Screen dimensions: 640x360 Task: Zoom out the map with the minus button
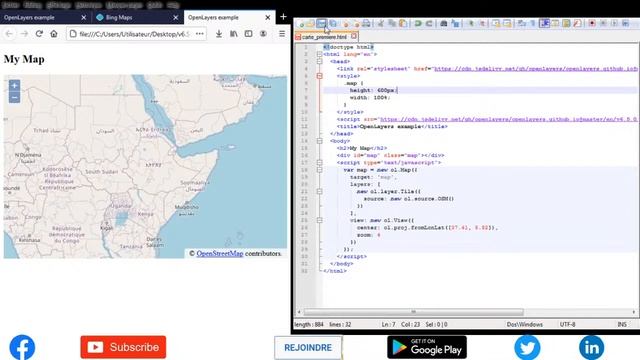pos(14,98)
